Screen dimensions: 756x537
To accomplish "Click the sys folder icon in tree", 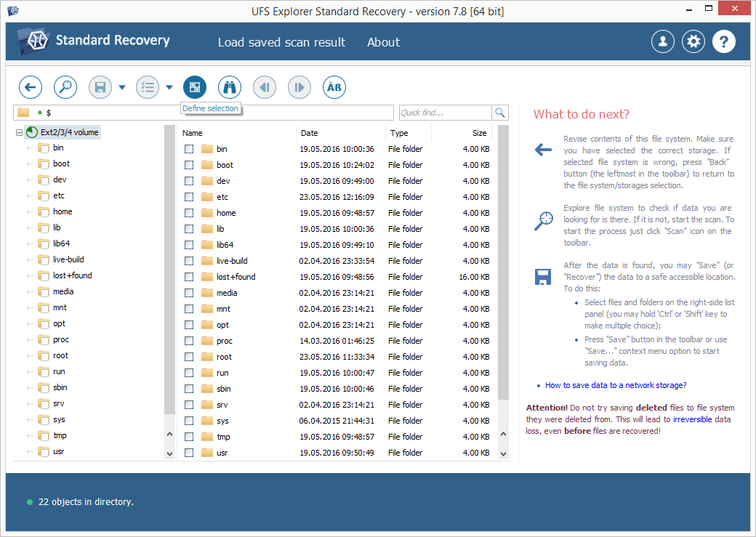I will tap(44, 419).
